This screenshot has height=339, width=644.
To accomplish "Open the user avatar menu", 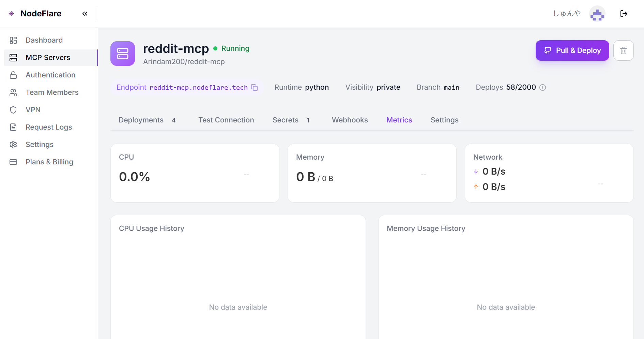I will (x=597, y=14).
